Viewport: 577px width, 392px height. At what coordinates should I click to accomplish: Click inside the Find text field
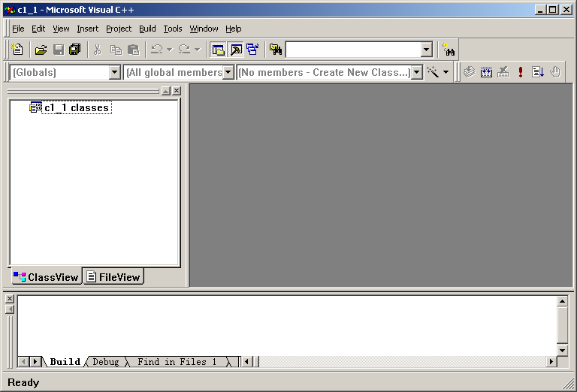pos(353,50)
